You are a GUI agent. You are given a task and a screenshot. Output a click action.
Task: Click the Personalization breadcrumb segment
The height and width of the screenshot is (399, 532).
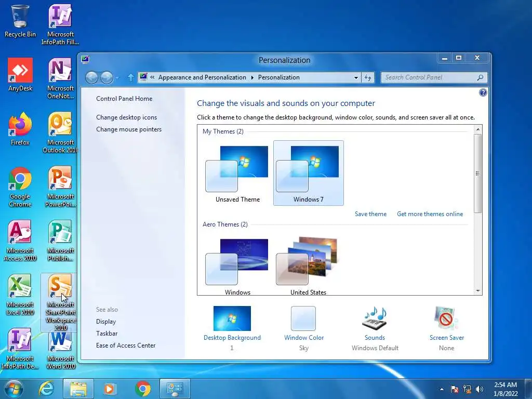(279, 77)
